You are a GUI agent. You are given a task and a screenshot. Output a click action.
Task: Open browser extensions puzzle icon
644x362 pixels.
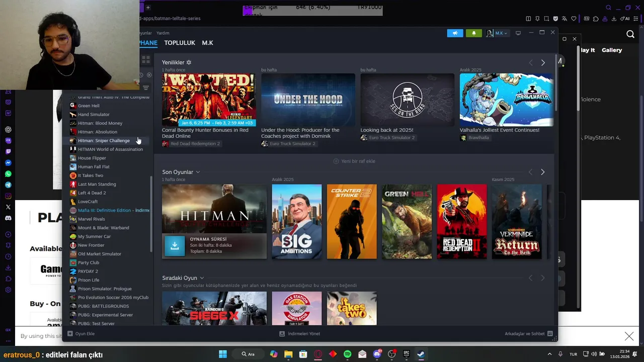click(596, 19)
